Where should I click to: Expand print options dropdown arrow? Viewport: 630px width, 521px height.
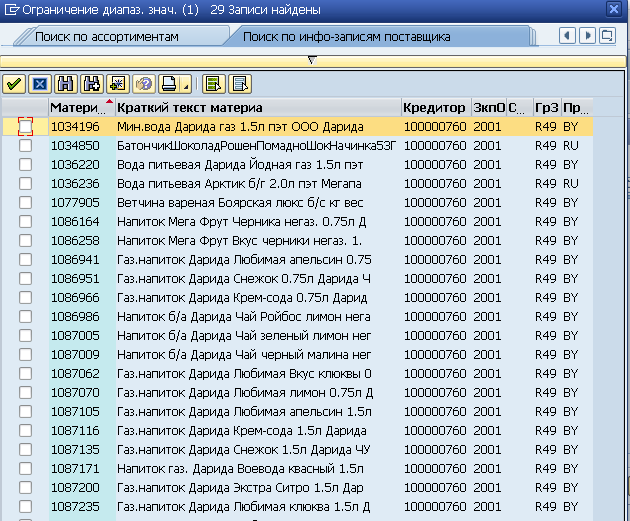point(186,85)
